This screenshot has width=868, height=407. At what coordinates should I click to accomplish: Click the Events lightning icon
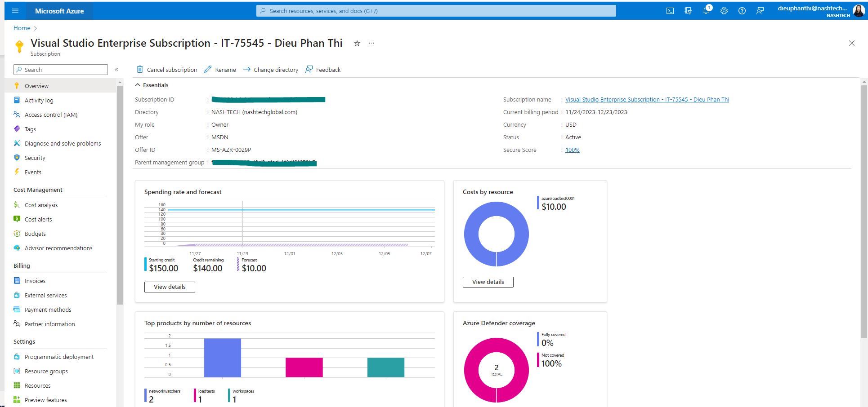[17, 172]
